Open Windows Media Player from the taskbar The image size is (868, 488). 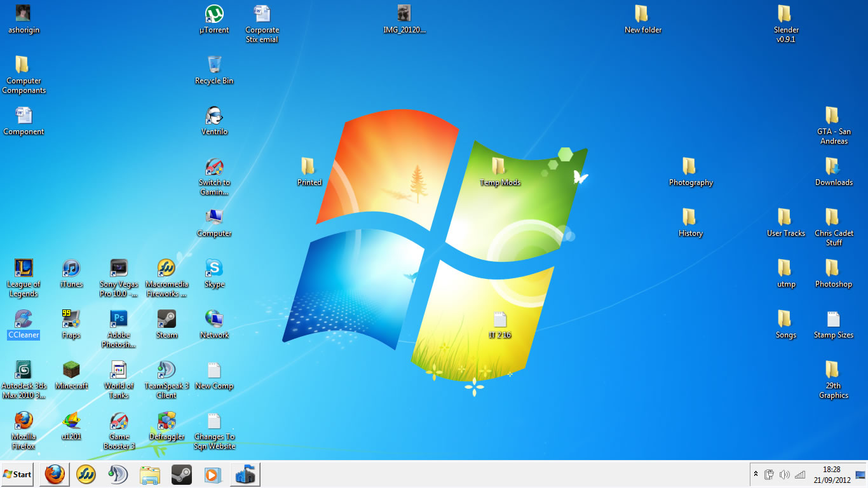[213, 474]
